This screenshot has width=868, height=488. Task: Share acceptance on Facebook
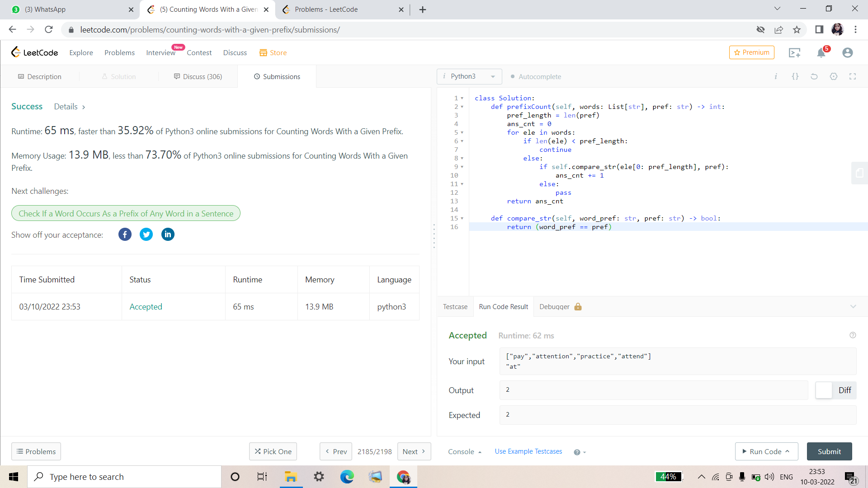point(125,235)
